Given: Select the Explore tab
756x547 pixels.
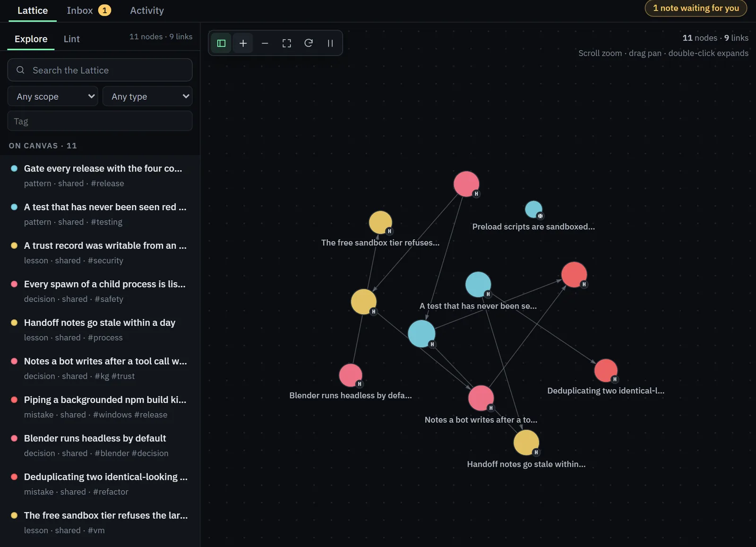Looking at the screenshot, I should click(31, 39).
